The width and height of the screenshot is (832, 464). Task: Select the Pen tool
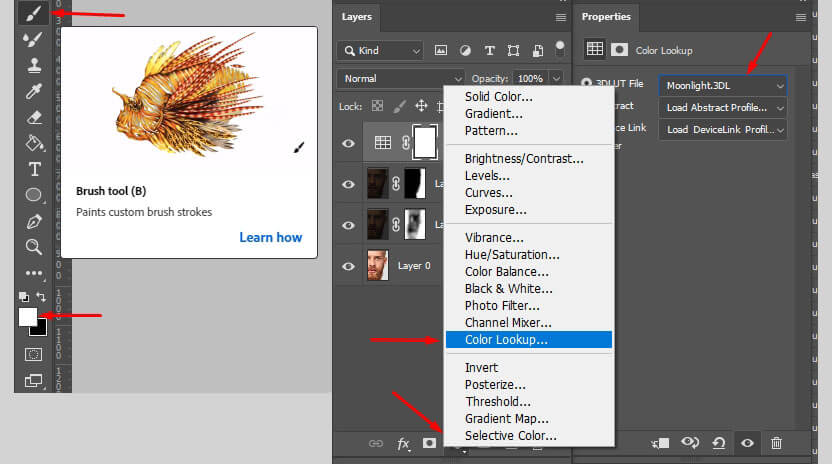coord(34,221)
